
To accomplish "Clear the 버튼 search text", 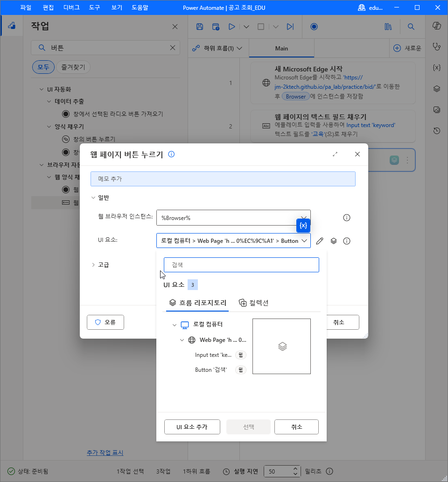I will pos(173,48).
